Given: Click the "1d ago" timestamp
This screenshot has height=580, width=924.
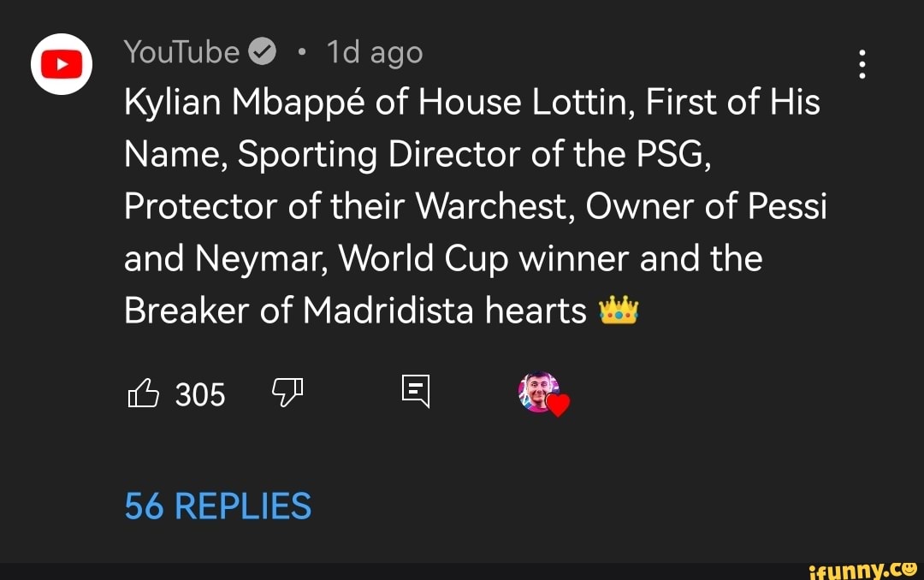Looking at the screenshot, I should 375,53.
